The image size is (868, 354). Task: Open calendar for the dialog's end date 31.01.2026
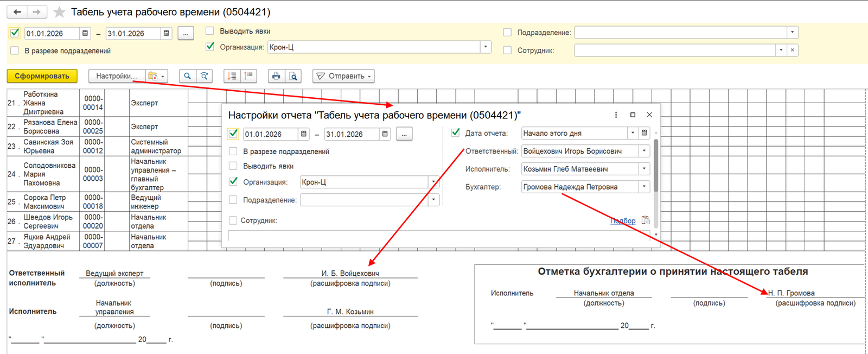click(x=385, y=134)
